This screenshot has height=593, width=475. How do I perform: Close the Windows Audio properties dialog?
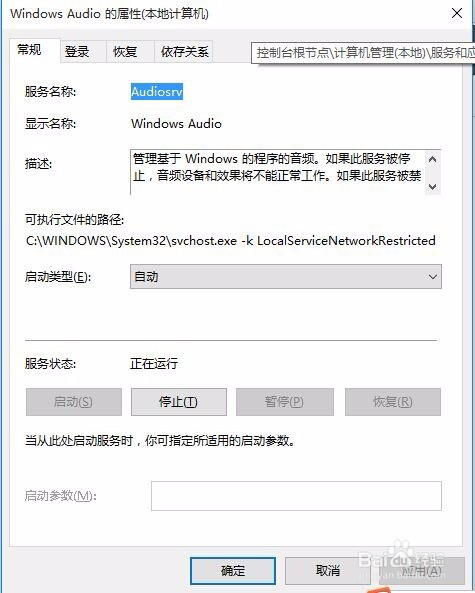coord(457,14)
